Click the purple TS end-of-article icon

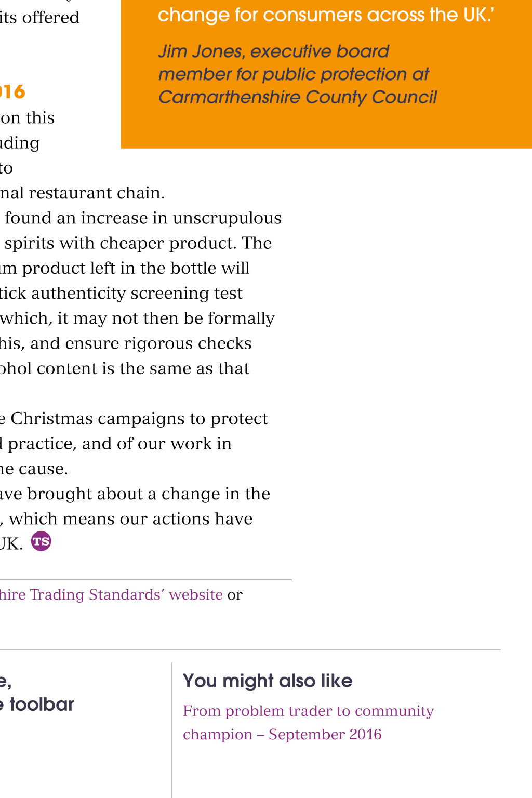41,541
